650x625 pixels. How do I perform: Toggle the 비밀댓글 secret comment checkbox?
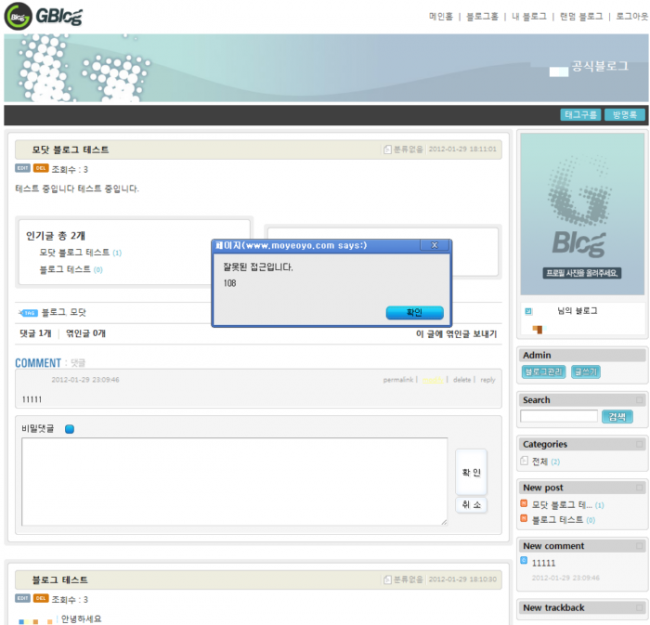[70, 429]
